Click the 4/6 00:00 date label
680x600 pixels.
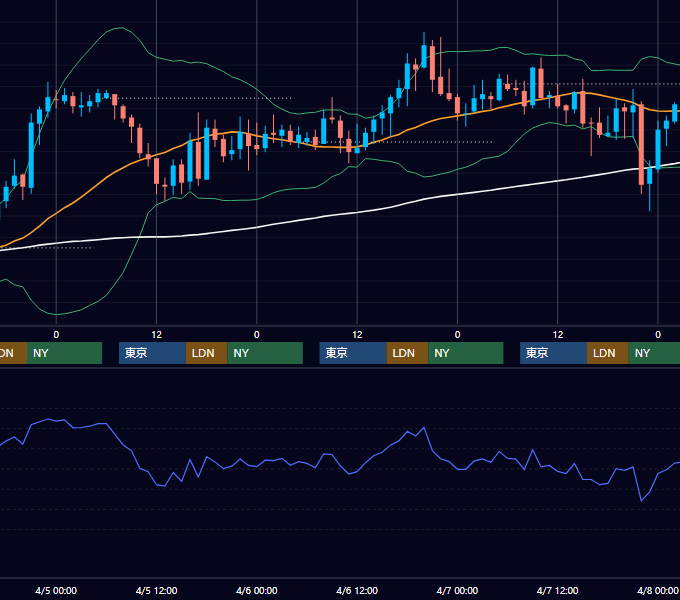257,590
